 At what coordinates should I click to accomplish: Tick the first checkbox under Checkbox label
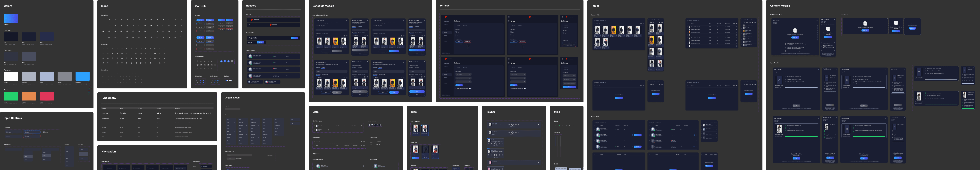197,80
